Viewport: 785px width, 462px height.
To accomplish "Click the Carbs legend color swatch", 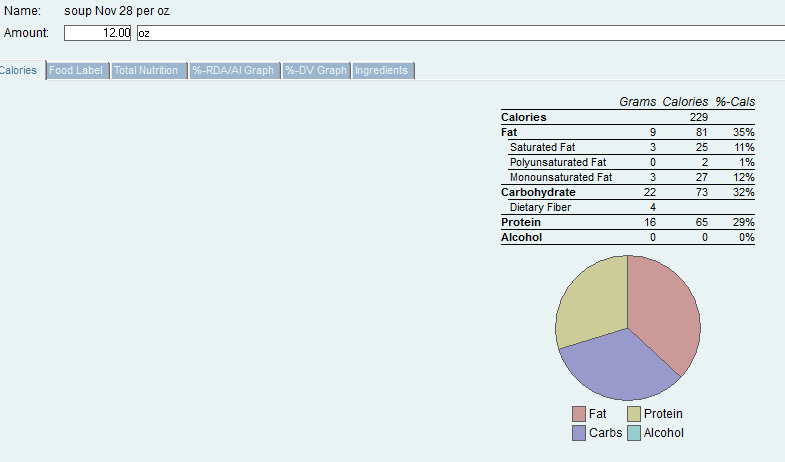I will tap(579, 433).
